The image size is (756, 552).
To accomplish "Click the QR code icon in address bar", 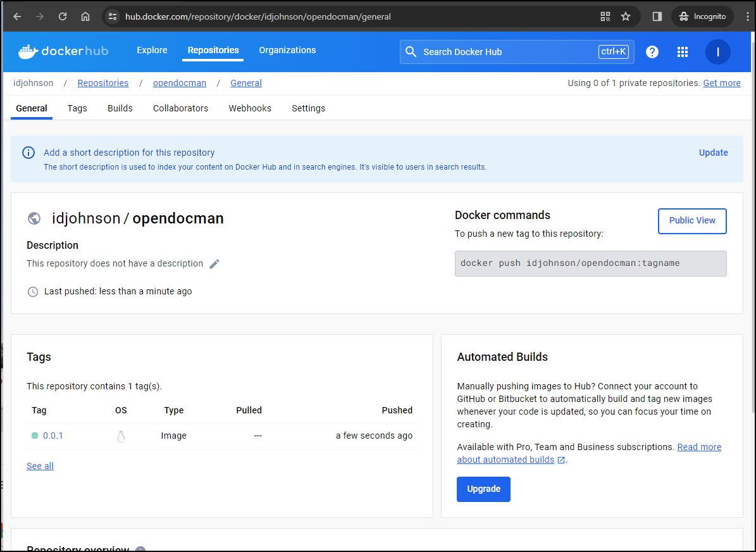I will 605,16.
